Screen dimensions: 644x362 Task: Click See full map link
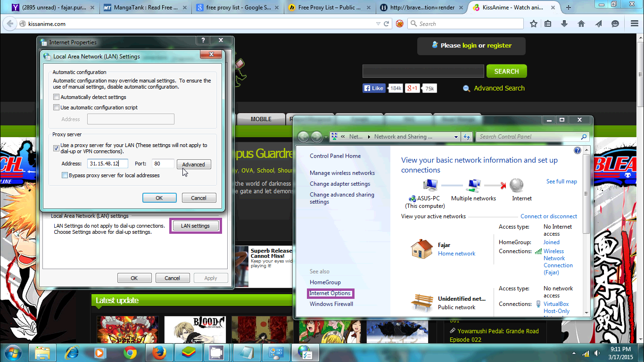pos(561,181)
